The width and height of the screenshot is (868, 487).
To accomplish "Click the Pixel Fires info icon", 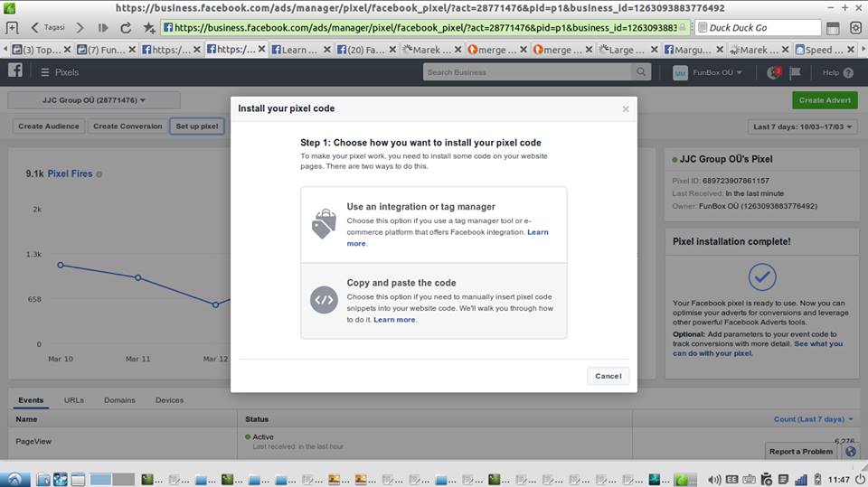I will pyautogui.click(x=99, y=174).
